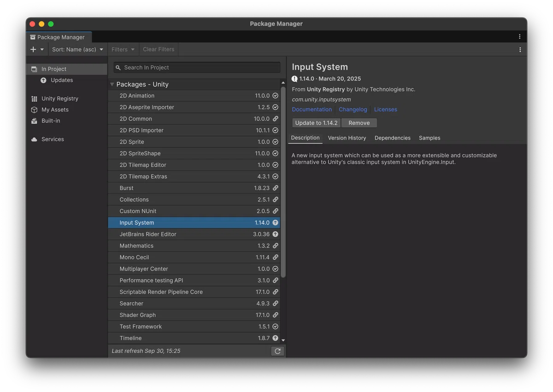Viewport: 553px width, 392px height.
Task: Click the link icon for Searcher
Action: pyautogui.click(x=275, y=303)
